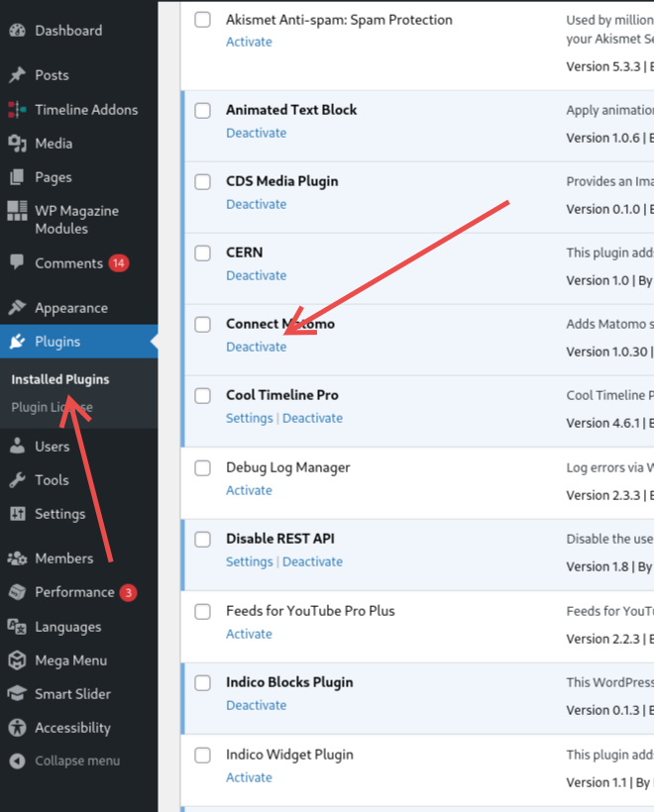Click the Version 1.0.6 text

(602, 139)
